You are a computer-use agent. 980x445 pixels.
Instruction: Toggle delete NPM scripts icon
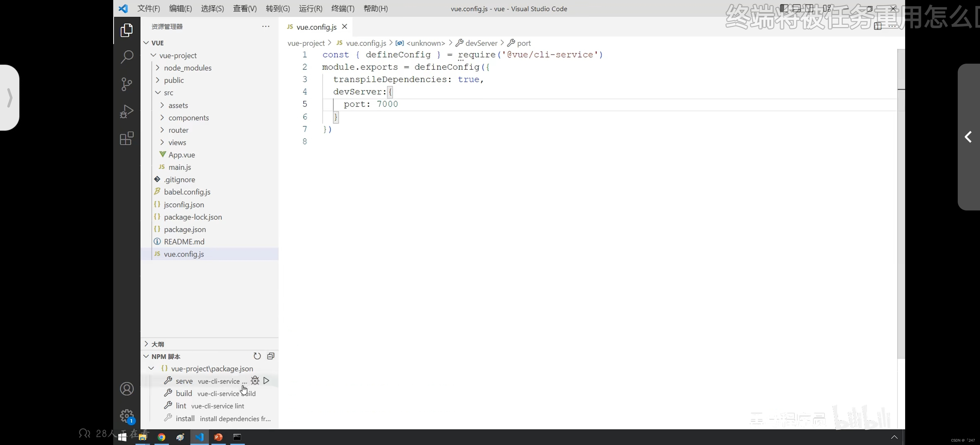tap(270, 356)
